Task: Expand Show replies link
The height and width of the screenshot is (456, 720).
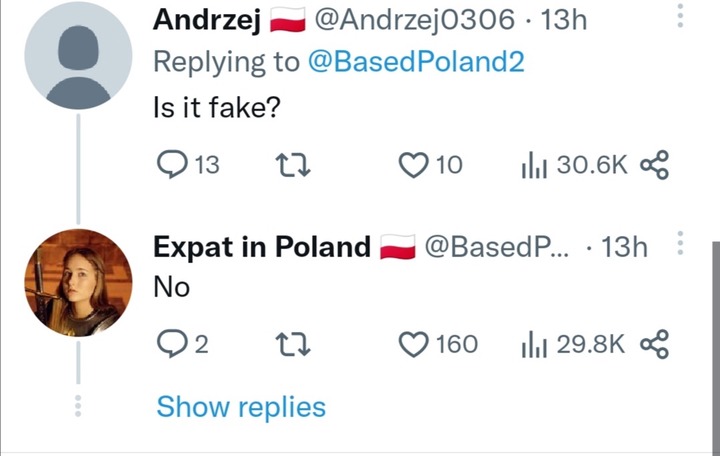Action: point(241,407)
